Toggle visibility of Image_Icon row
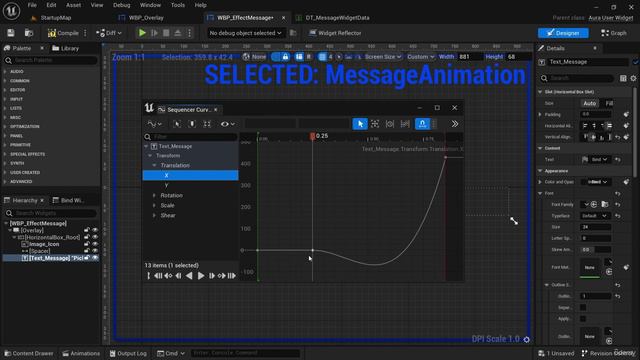 point(95,244)
